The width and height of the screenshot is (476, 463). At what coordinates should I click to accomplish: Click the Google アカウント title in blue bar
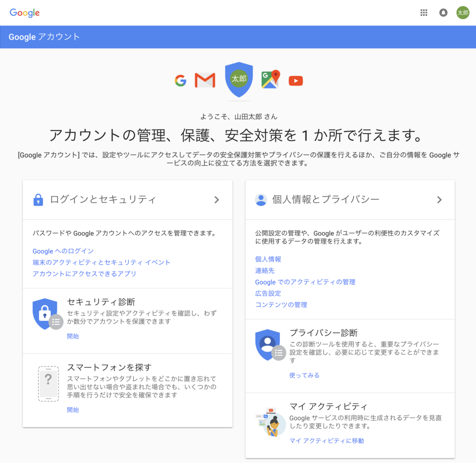(x=44, y=37)
